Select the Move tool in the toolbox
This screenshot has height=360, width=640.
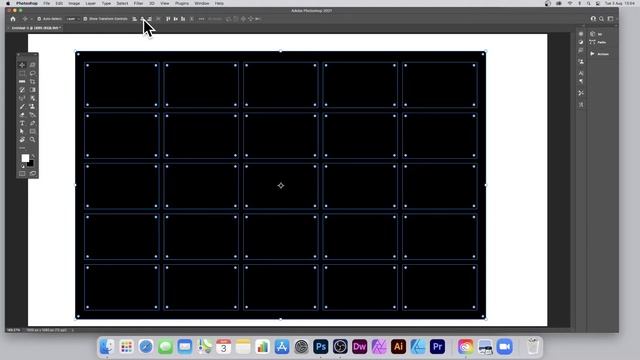click(22, 65)
